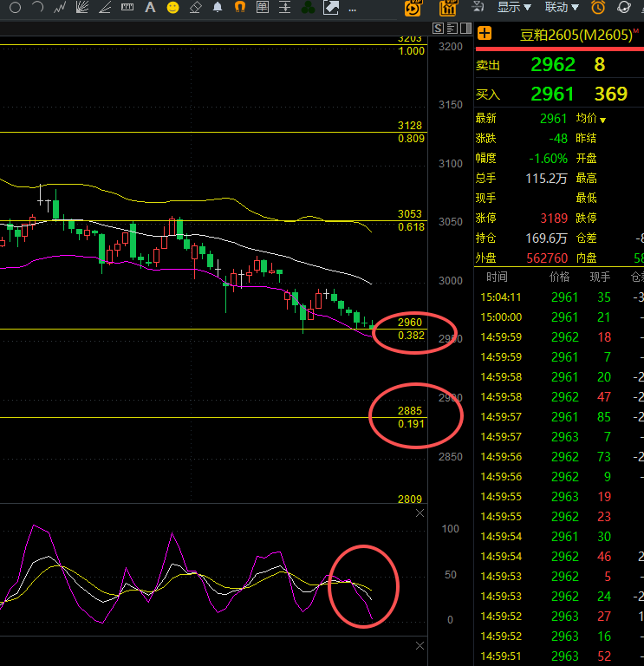The image size is (644, 666).
Task: Click the 3128 Fibonacci 0.809 label
Action: (411, 132)
